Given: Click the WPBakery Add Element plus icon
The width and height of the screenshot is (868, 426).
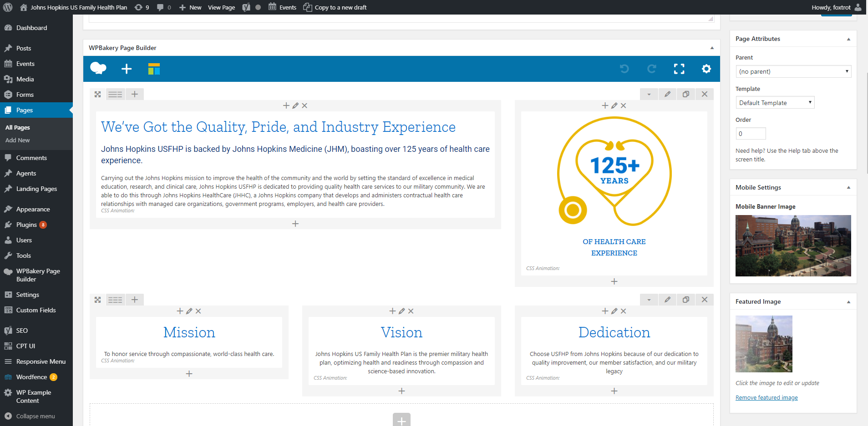Looking at the screenshot, I should [x=127, y=69].
